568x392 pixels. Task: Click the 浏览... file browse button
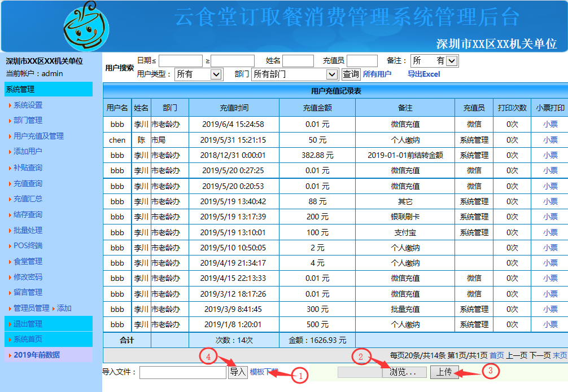pyautogui.click(x=404, y=372)
